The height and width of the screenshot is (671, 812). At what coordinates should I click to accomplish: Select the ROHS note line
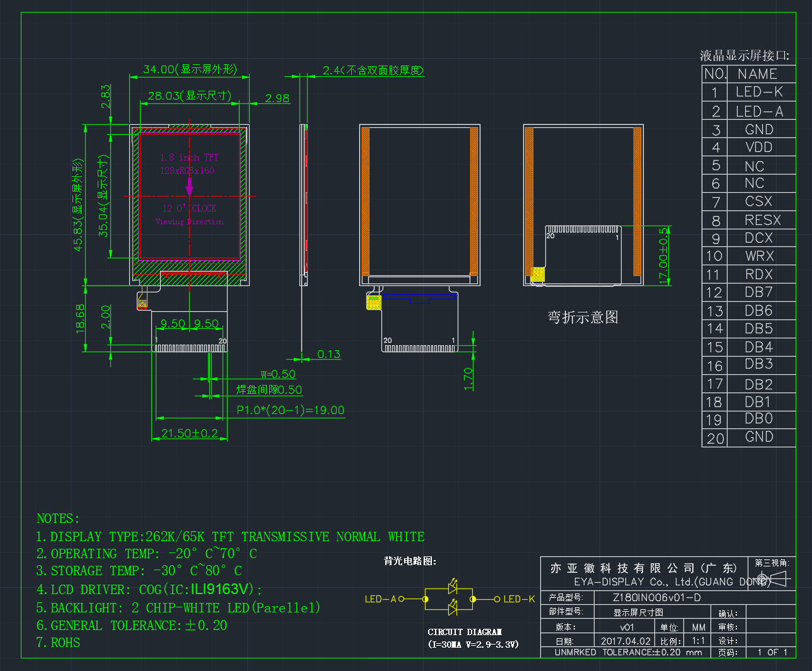(x=58, y=643)
